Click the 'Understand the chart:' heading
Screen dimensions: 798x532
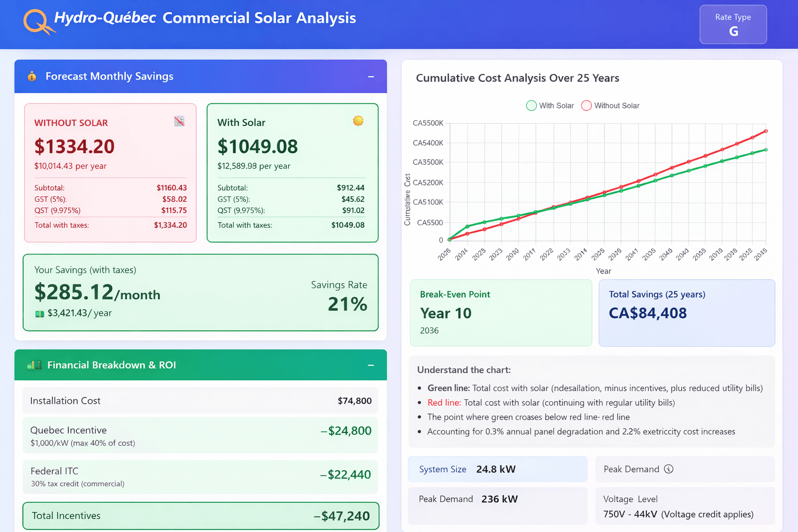pos(464,370)
